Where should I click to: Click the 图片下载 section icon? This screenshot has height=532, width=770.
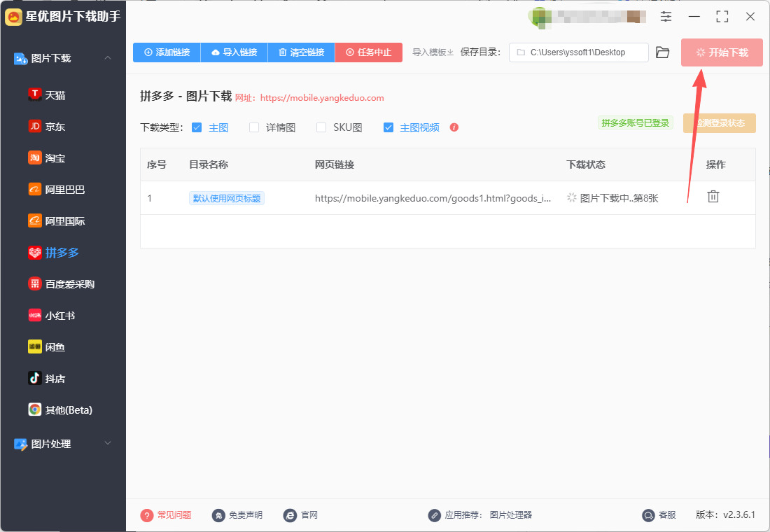pyautogui.click(x=20, y=59)
